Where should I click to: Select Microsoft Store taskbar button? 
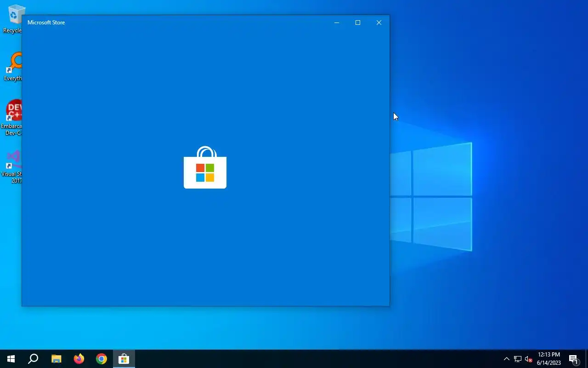[x=124, y=359]
